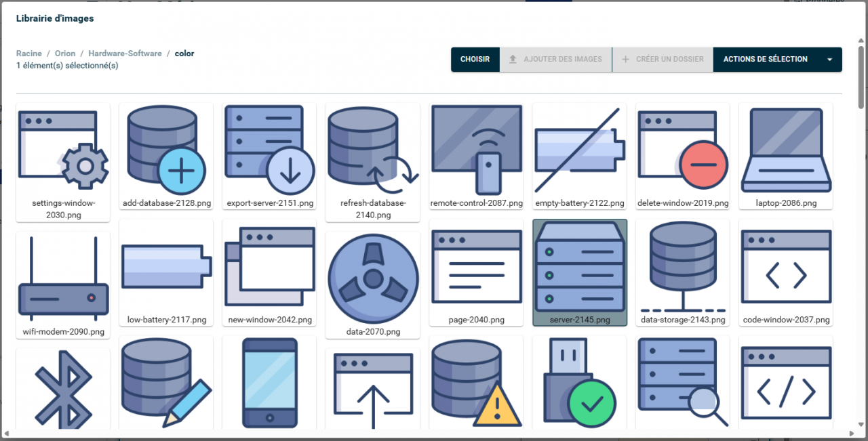868x441 pixels.
Task: Navigate to Racine in the breadcrumb
Action: (29, 54)
